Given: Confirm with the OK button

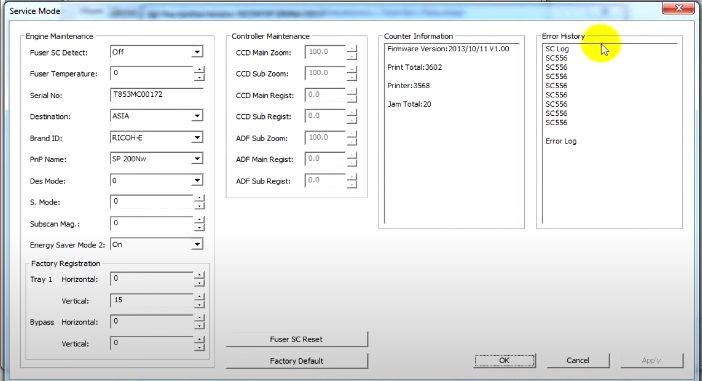Looking at the screenshot, I should click(504, 360).
